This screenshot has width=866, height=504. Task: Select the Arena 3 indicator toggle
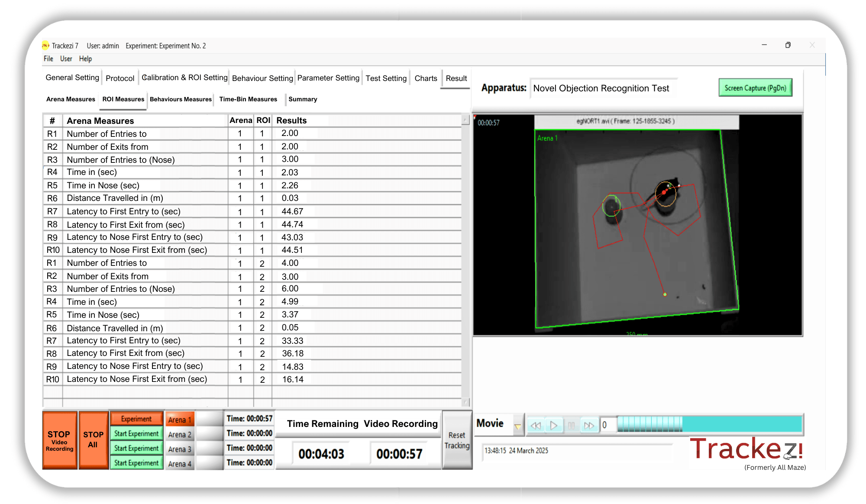[210, 449]
